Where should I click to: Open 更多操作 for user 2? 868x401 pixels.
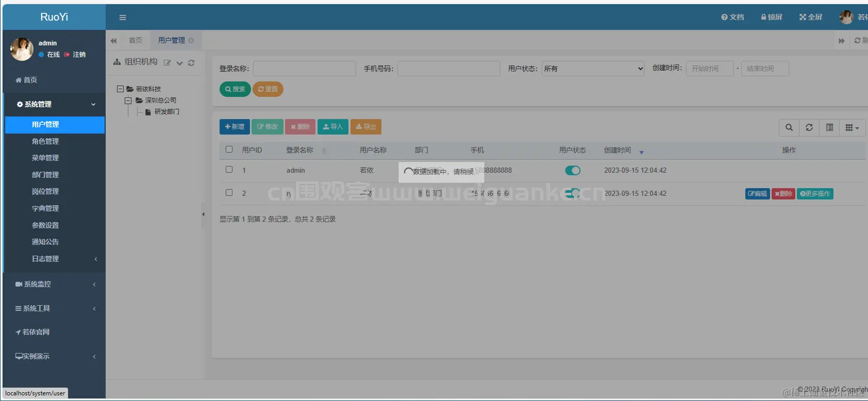tap(815, 194)
